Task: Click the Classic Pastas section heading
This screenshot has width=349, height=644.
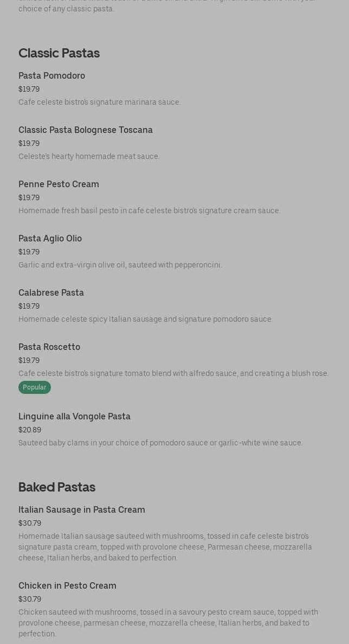Action: click(x=59, y=53)
